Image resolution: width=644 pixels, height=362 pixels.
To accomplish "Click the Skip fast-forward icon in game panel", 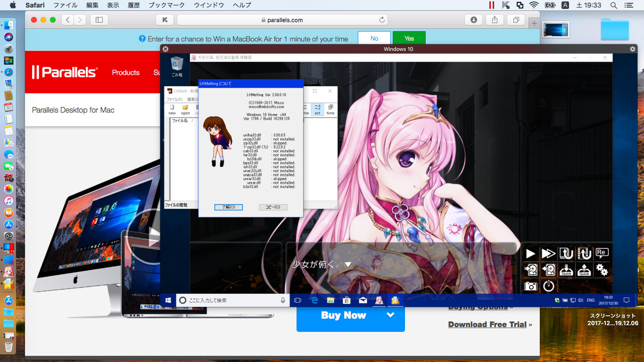I will click(x=548, y=254).
